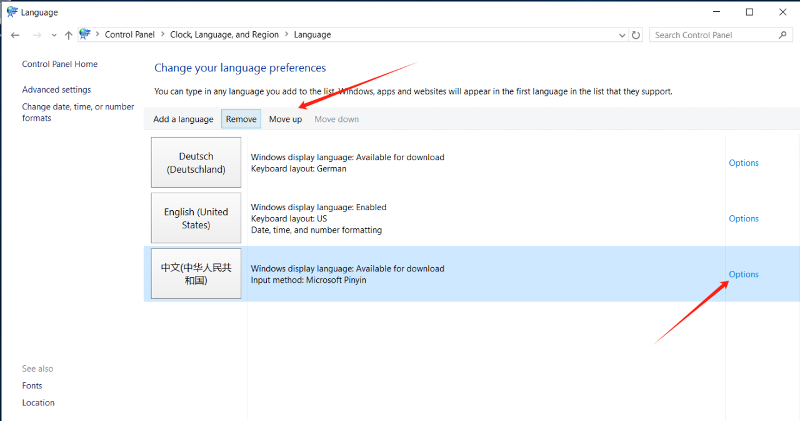Open Change date, time, or number formats

78,112
